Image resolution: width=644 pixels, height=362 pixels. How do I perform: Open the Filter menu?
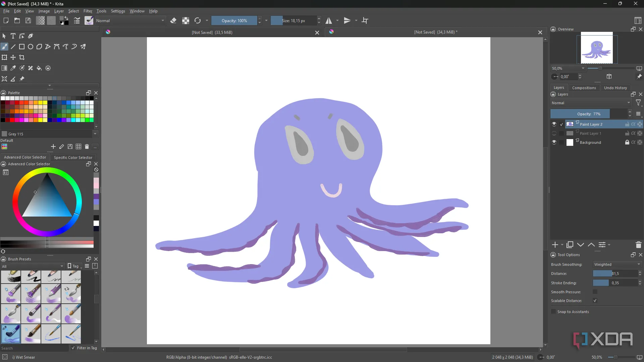point(88,11)
